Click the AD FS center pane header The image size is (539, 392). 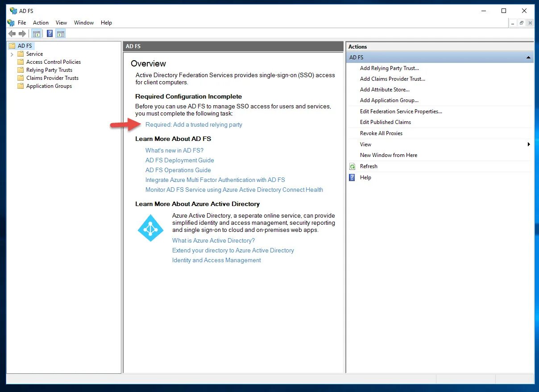233,46
